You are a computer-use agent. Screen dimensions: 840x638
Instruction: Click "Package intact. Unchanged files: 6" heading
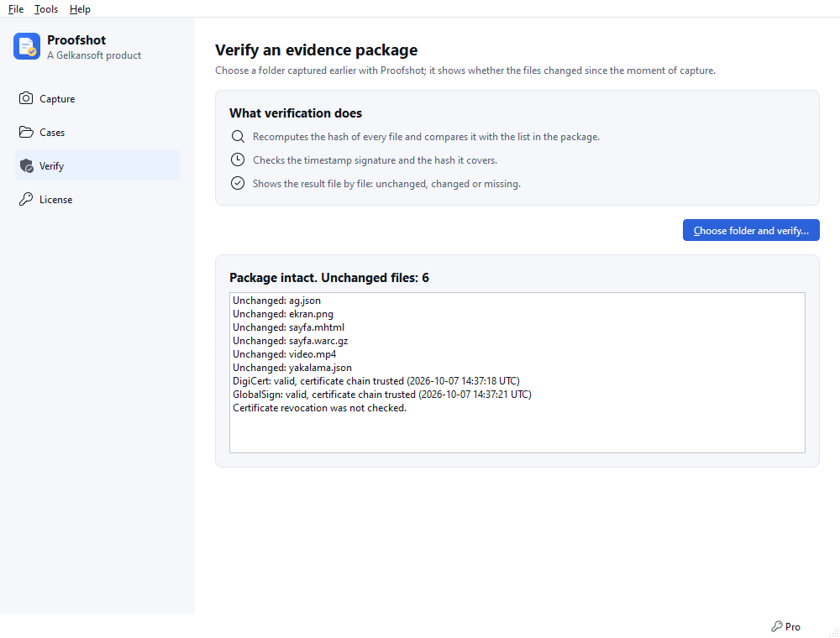coord(329,278)
